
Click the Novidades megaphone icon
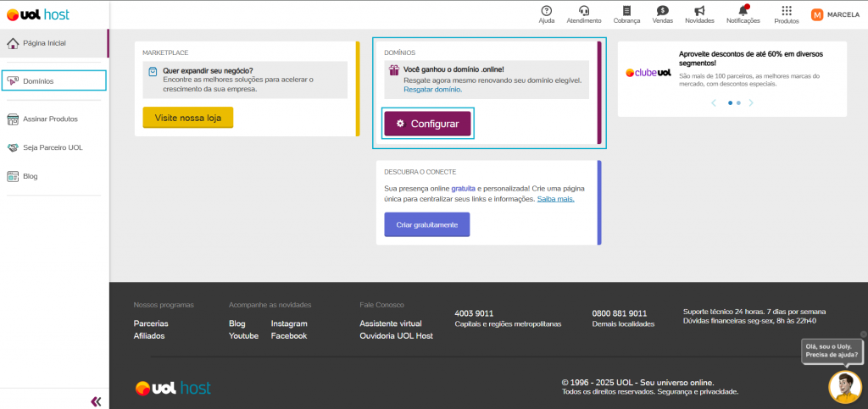pyautogui.click(x=699, y=11)
